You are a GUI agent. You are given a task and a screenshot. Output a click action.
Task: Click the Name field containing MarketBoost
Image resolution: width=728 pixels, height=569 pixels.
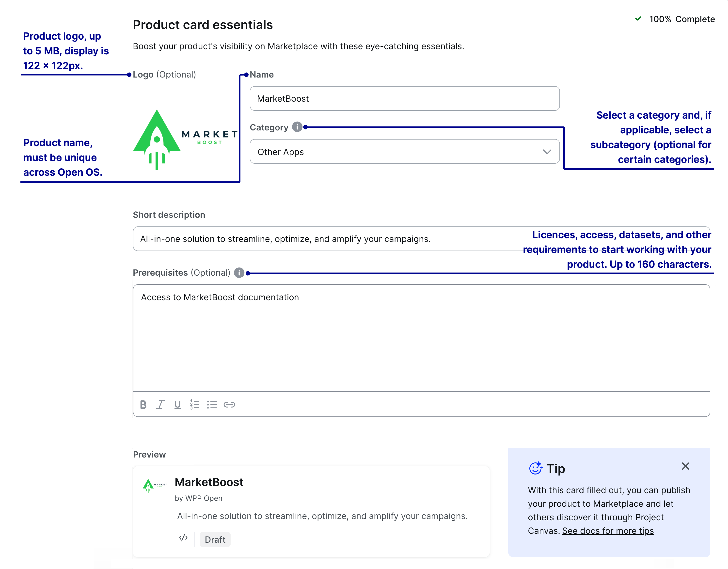coord(404,99)
